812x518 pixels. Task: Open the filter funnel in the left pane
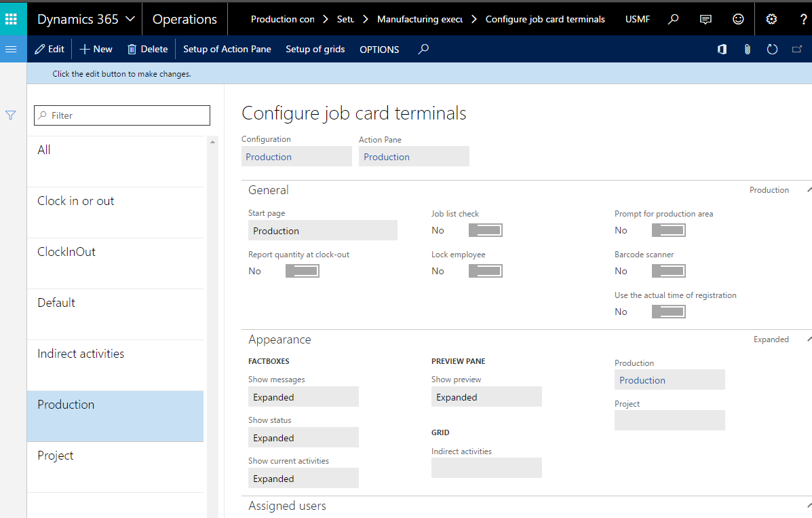(10, 115)
